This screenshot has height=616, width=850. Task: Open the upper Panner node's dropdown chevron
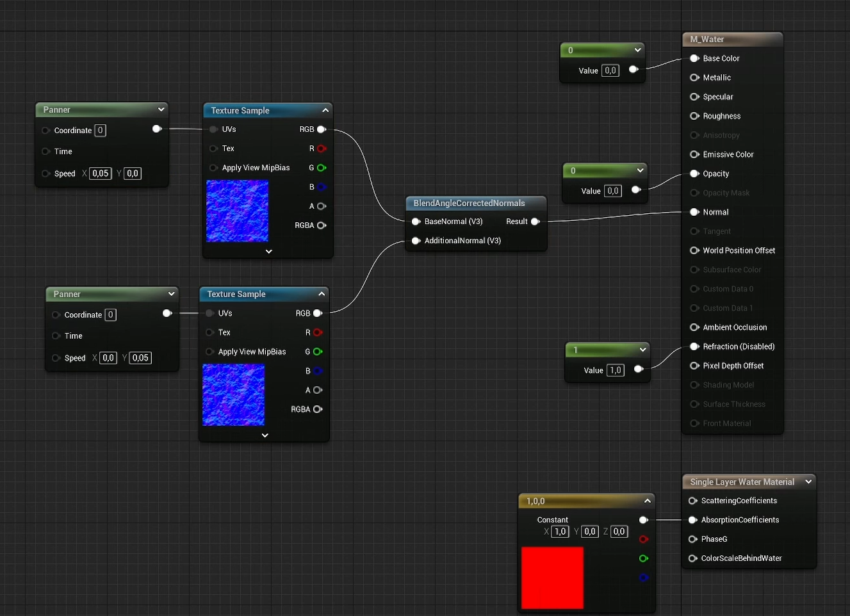[x=161, y=109]
